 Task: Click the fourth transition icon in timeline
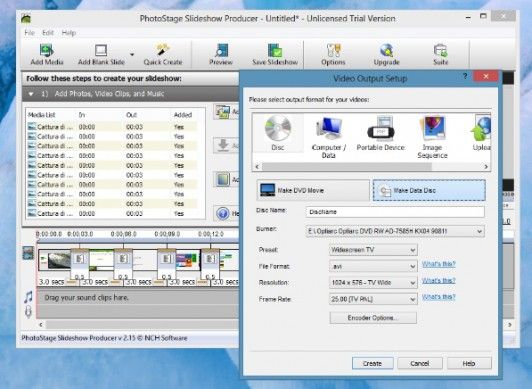point(210,259)
